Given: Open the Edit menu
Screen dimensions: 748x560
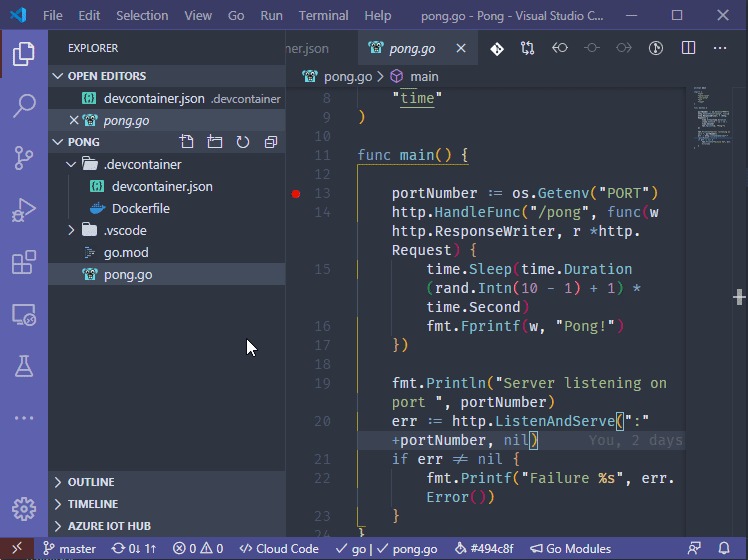Looking at the screenshot, I should pyautogui.click(x=89, y=15).
